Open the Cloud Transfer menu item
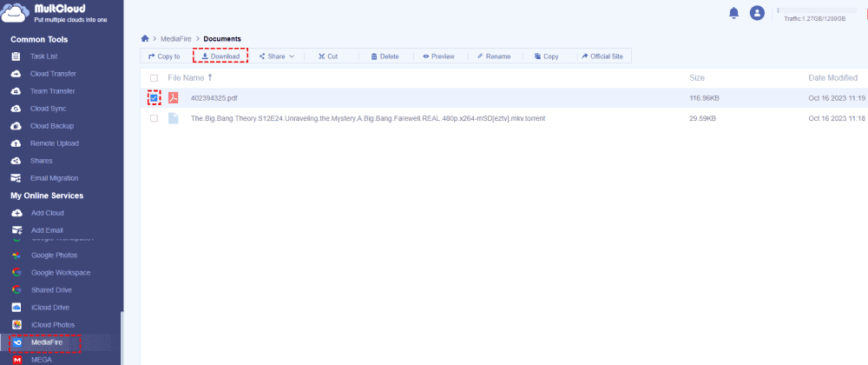The width and height of the screenshot is (868, 365). (x=53, y=74)
